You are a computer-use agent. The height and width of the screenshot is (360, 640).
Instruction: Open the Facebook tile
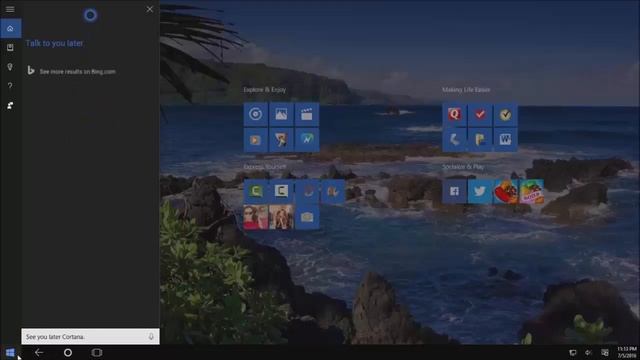coord(454,191)
